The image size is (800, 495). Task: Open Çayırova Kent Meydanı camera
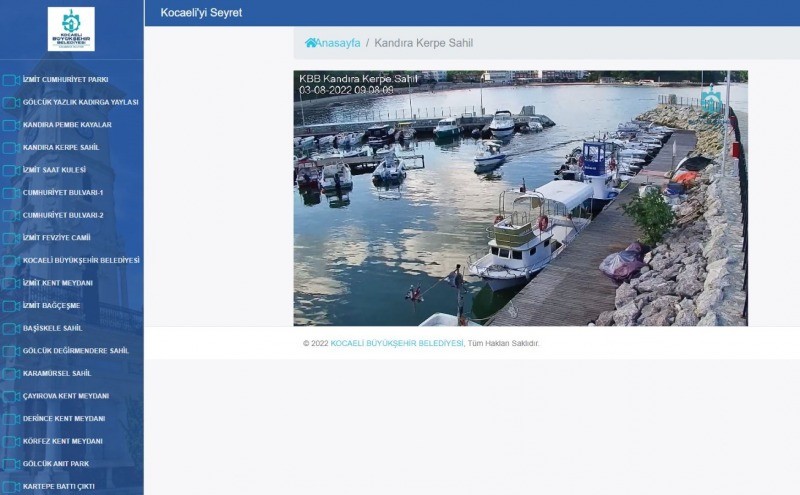point(66,395)
